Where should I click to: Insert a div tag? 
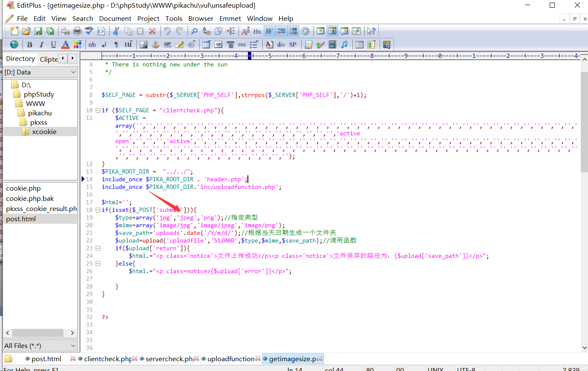coord(281,44)
